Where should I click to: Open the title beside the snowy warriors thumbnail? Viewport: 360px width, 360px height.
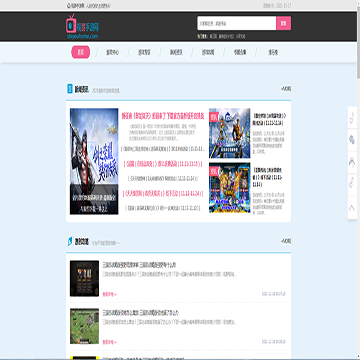(270, 120)
